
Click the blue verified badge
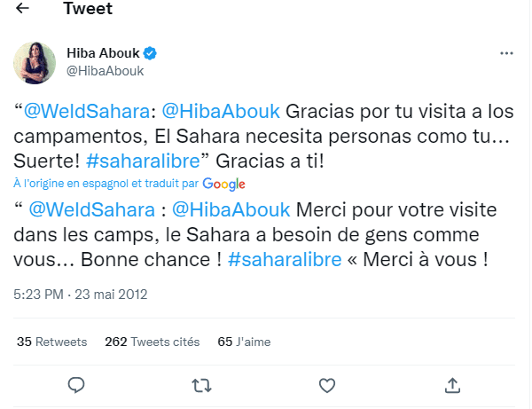point(152,52)
